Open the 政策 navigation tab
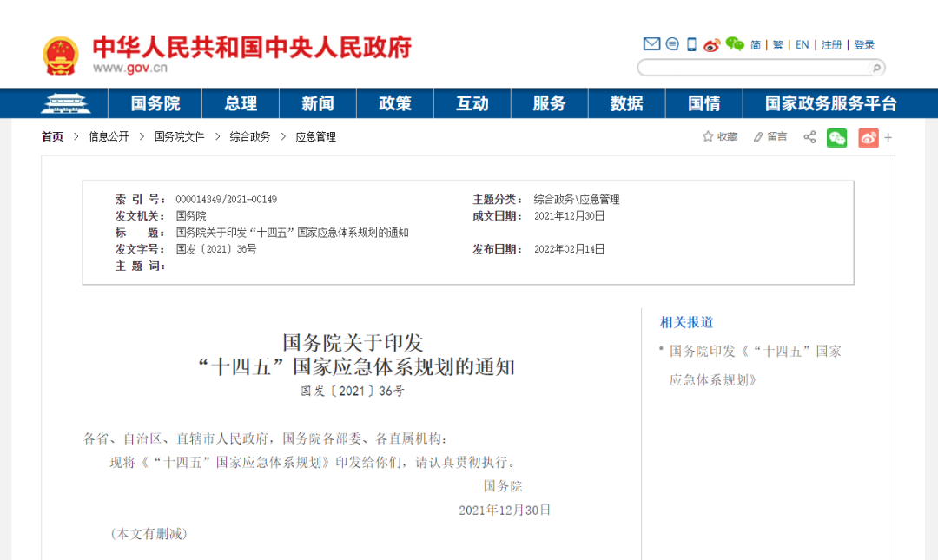This screenshot has height=560, width=938. 395,103
